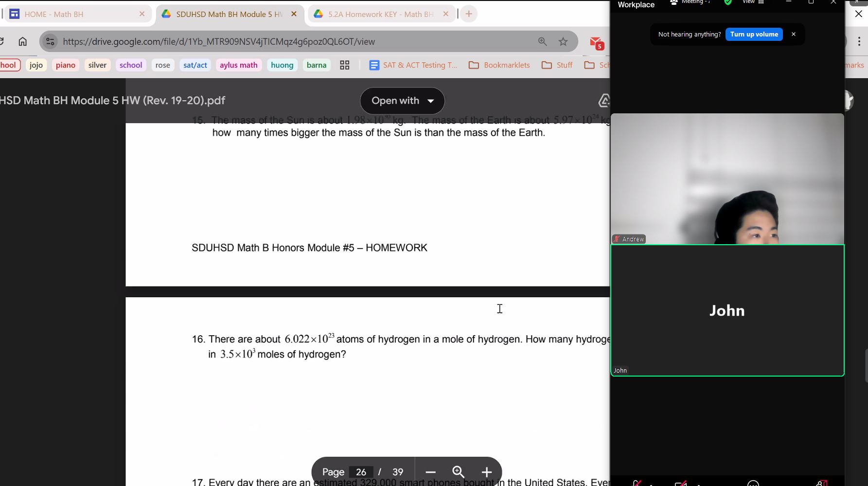Select John's participant tile
Image resolution: width=868 pixels, height=486 pixels.
[727, 310]
